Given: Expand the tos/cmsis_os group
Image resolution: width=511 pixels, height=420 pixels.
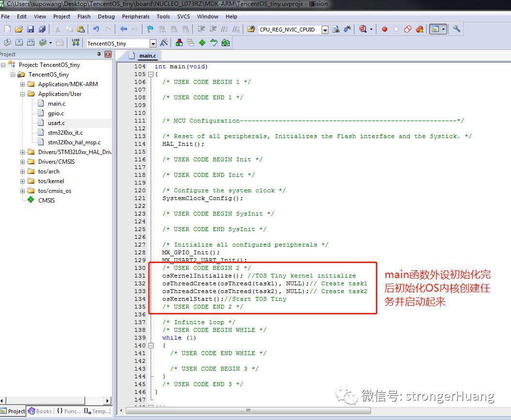Looking at the screenshot, I should point(22,191).
